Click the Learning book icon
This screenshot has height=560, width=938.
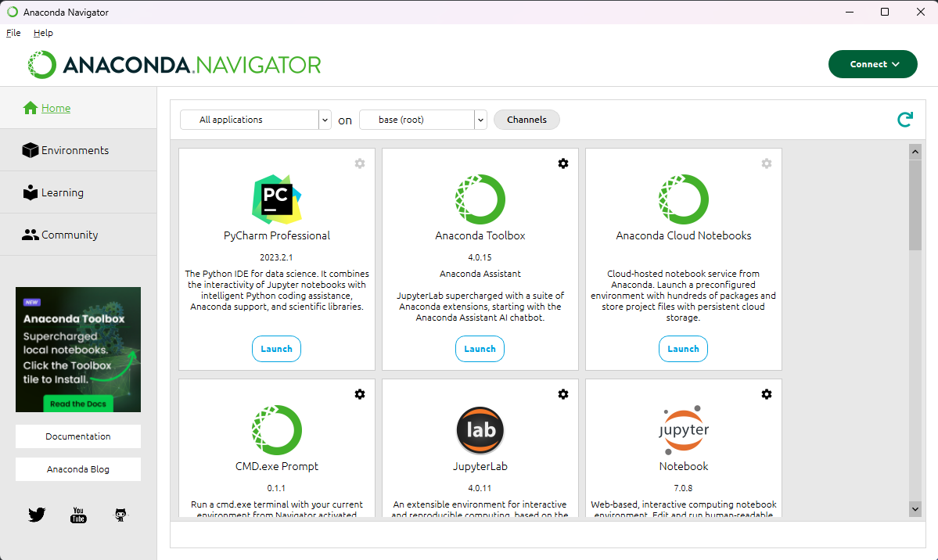click(x=30, y=192)
